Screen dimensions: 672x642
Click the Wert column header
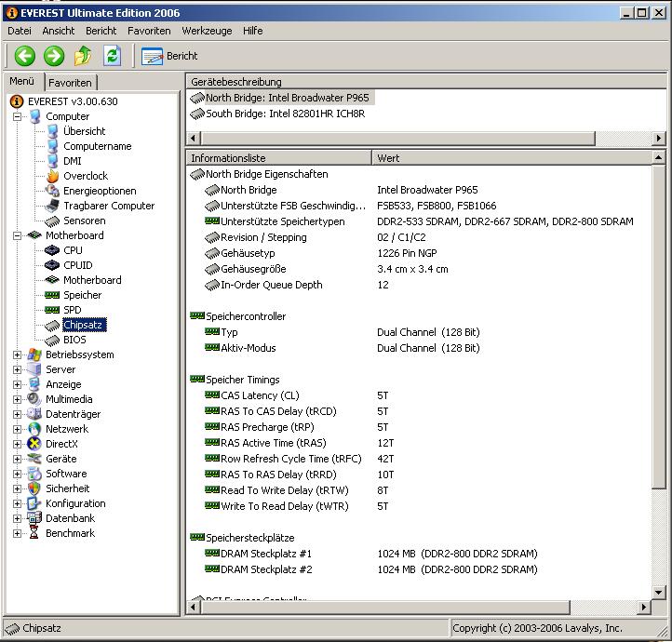[511, 158]
